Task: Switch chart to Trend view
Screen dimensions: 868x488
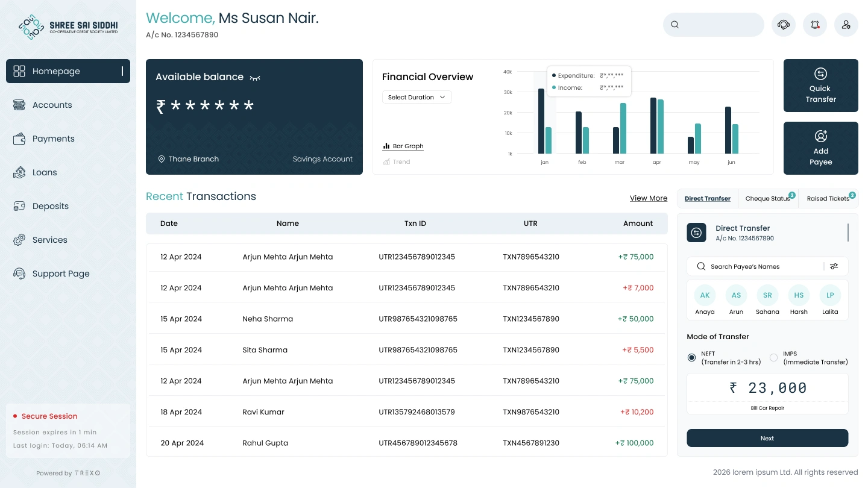Action: [397, 162]
